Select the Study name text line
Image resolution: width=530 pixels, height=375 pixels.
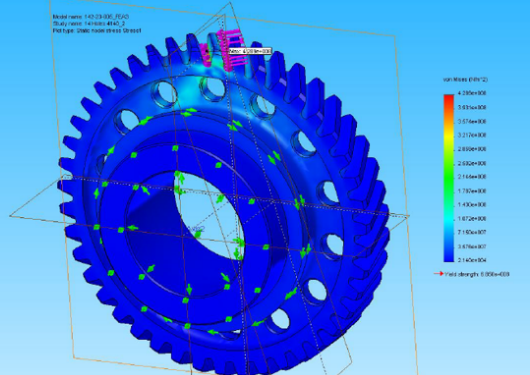click(89, 23)
